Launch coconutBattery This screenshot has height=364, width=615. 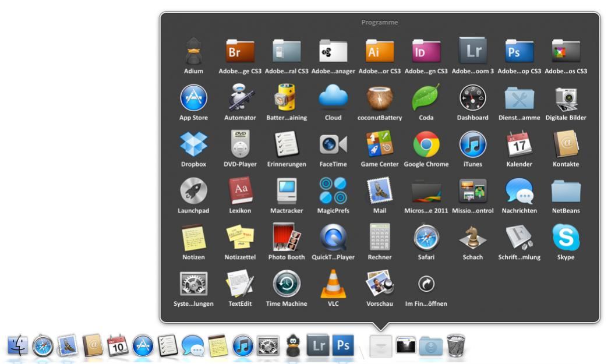pos(380,98)
